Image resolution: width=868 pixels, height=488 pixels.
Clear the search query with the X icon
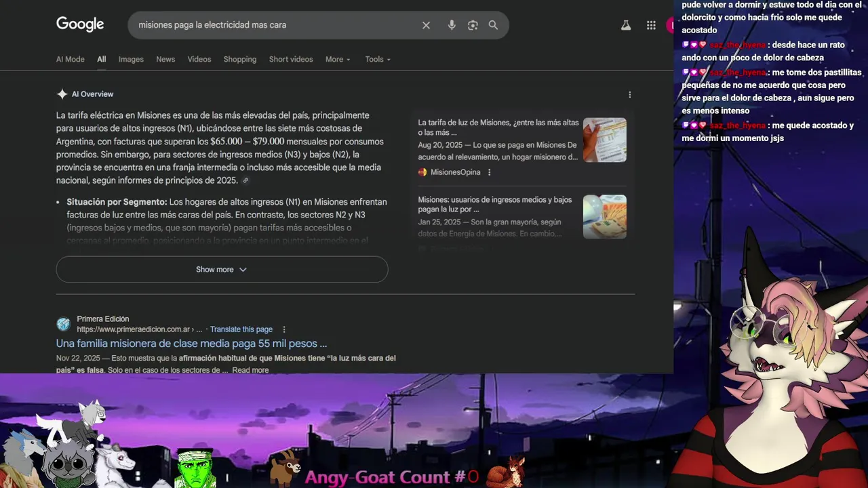[x=426, y=25]
